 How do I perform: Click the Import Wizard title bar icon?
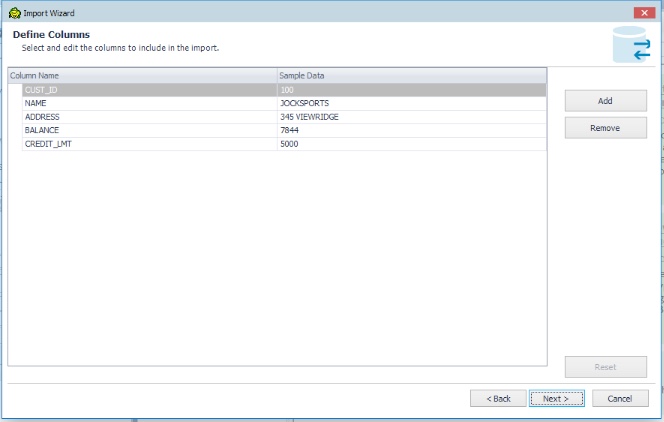pos(14,12)
